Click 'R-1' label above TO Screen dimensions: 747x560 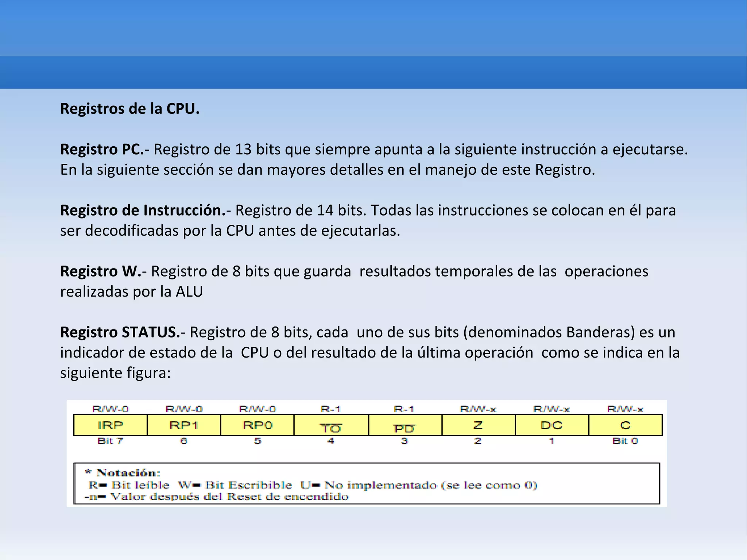click(x=330, y=409)
